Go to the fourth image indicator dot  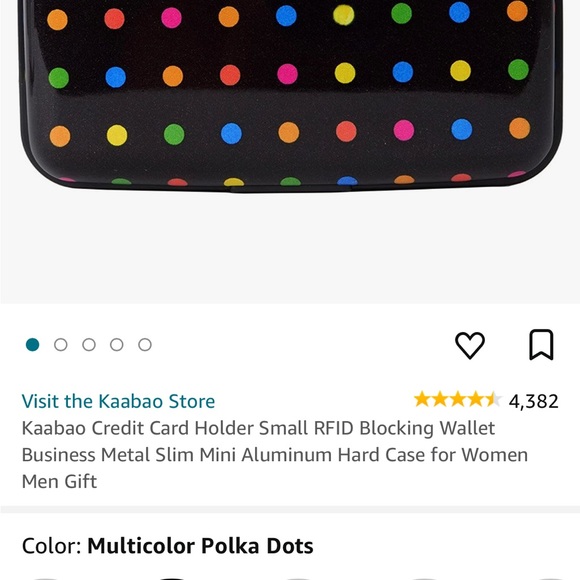point(117,345)
